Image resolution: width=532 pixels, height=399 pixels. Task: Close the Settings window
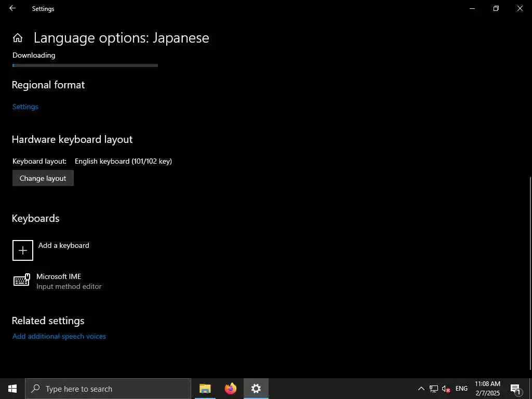tap(520, 8)
